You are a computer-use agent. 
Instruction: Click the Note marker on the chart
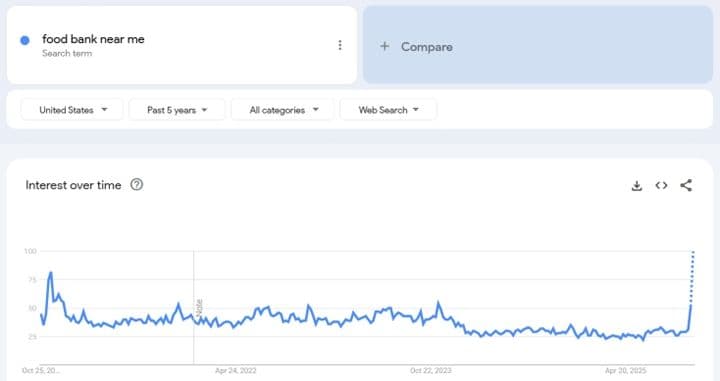(199, 307)
